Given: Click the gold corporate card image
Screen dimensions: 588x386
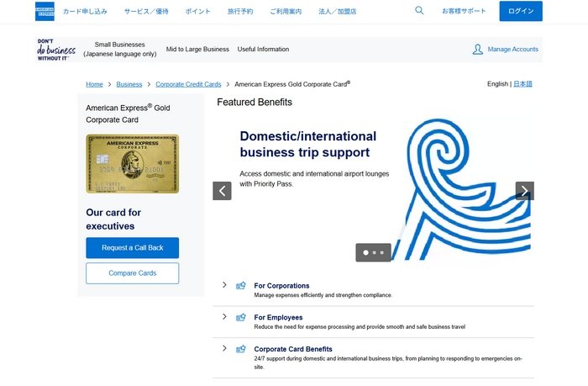Looking at the screenshot, I should pyautogui.click(x=132, y=164).
